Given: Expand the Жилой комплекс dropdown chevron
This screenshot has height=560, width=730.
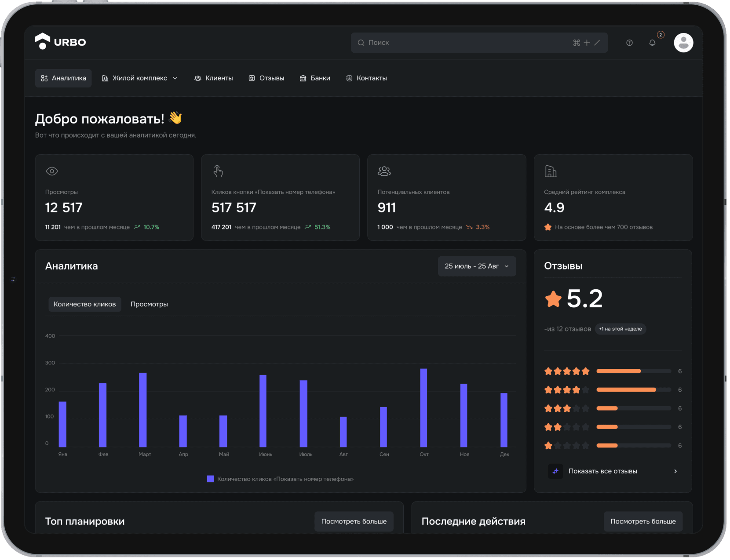Looking at the screenshot, I should (175, 78).
